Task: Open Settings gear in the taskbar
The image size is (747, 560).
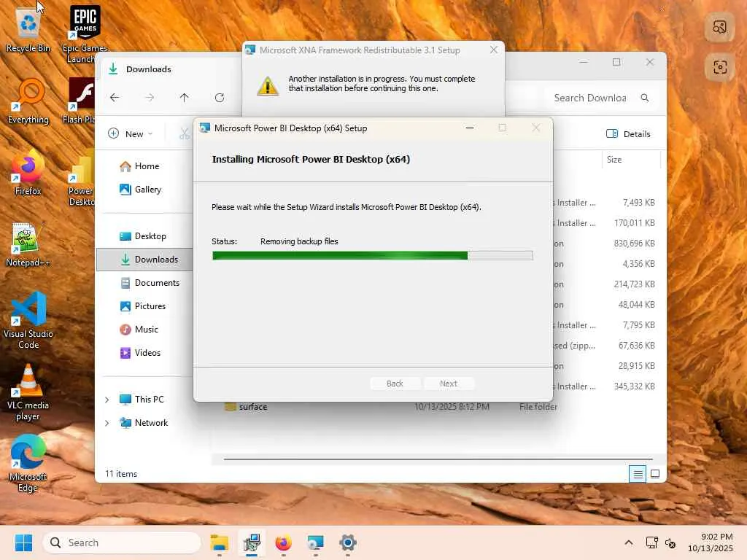Action: pyautogui.click(x=348, y=542)
